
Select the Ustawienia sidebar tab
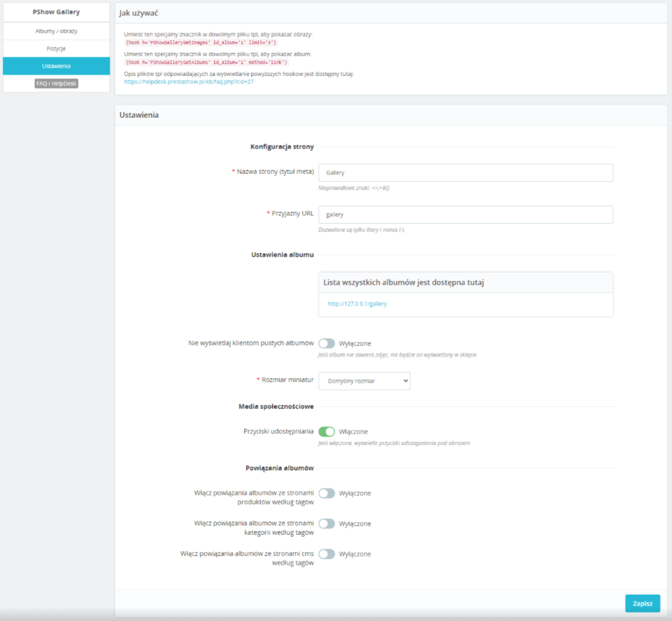pyautogui.click(x=56, y=66)
